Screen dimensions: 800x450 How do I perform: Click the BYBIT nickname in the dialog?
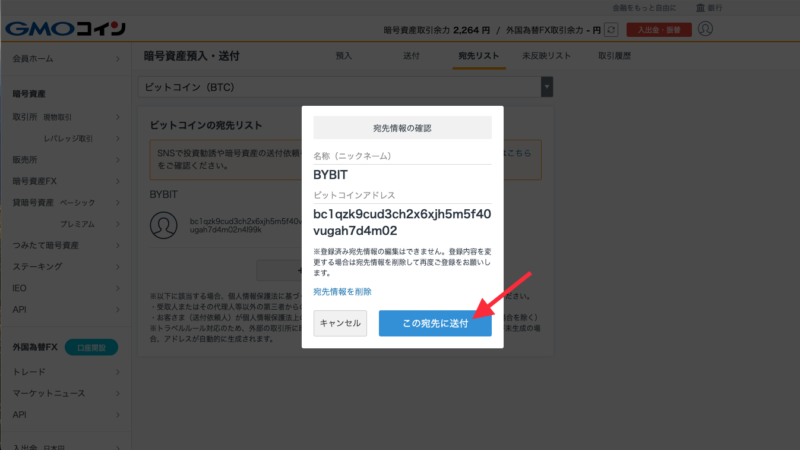coord(330,175)
